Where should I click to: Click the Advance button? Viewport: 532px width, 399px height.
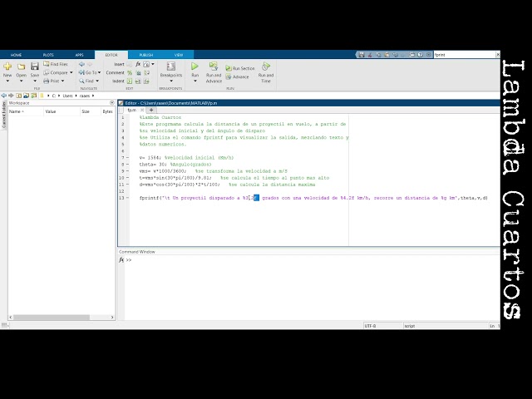[237, 77]
